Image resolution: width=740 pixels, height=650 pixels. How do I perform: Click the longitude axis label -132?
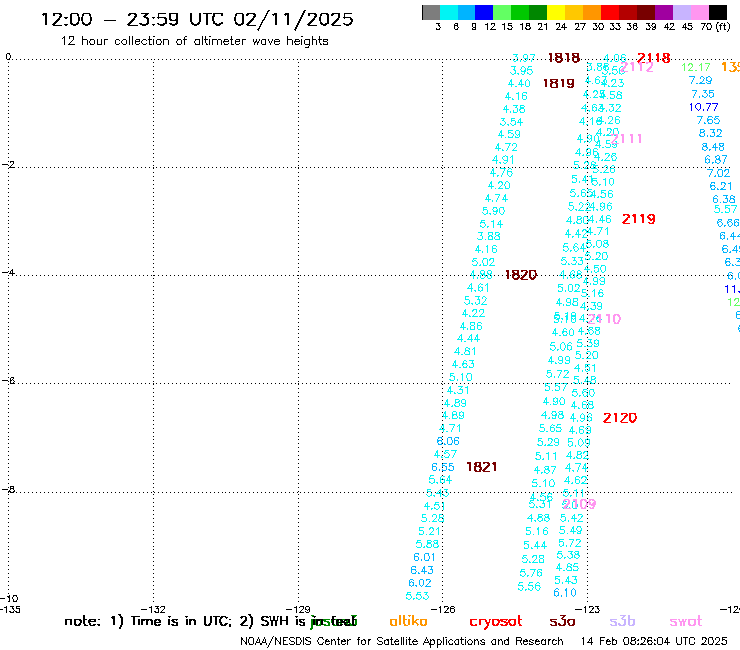tap(153, 609)
